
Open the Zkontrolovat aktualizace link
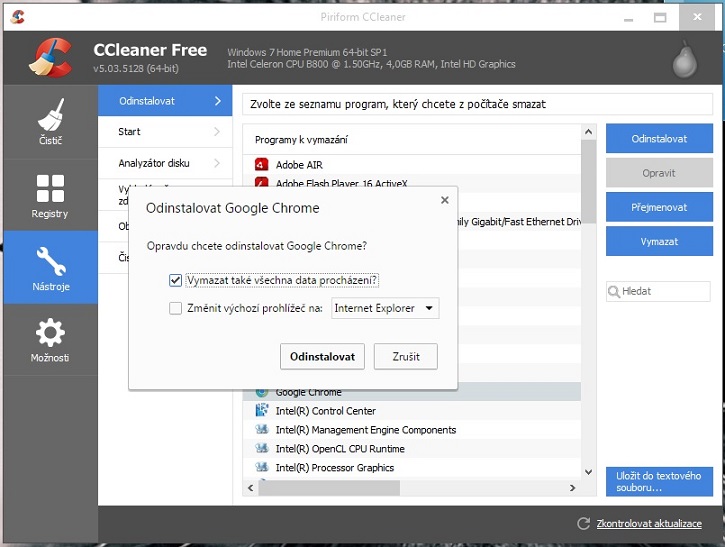[648, 524]
